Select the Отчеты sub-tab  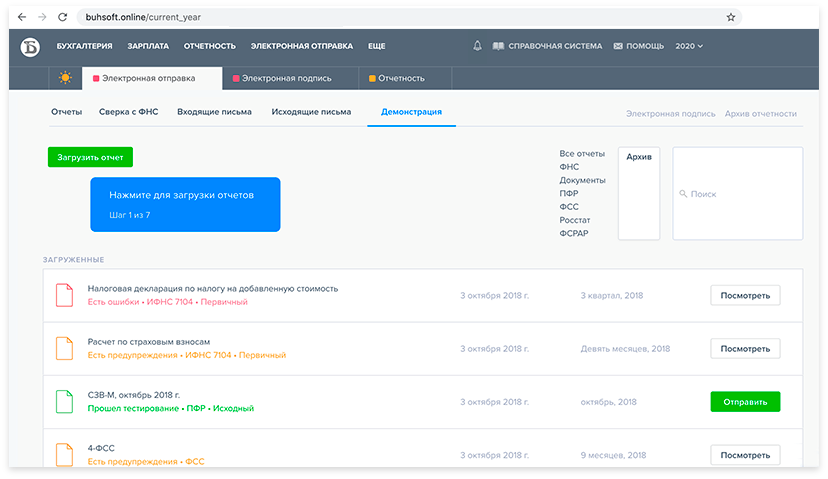[67, 111]
